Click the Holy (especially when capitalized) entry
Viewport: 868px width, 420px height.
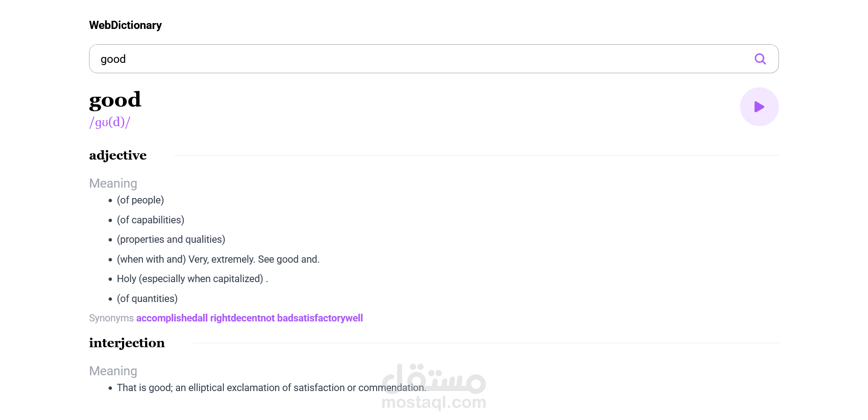point(193,279)
